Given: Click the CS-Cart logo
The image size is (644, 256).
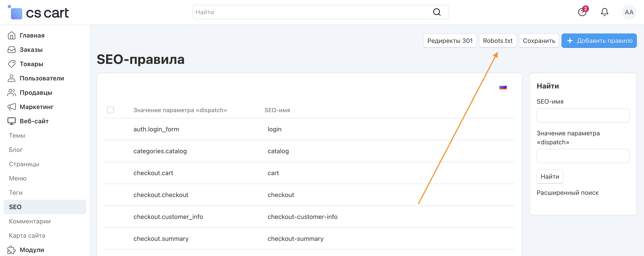Looking at the screenshot, I should 39,13.
